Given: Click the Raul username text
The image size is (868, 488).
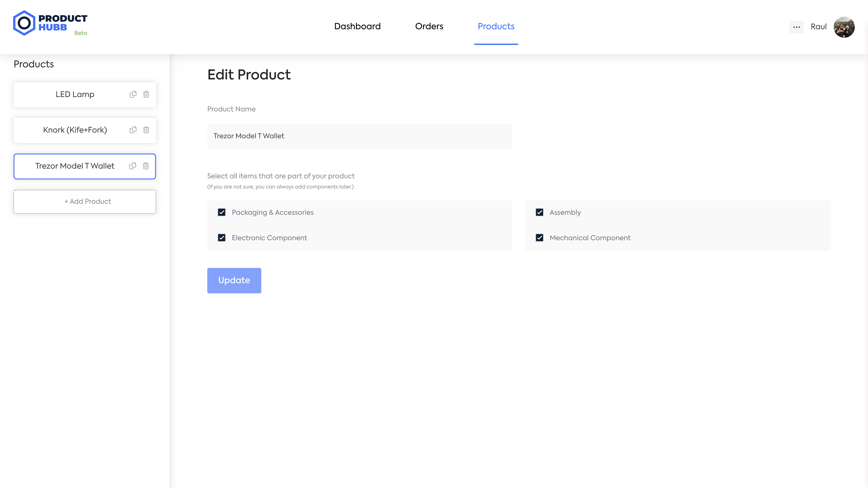Looking at the screenshot, I should tap(818, 27).
